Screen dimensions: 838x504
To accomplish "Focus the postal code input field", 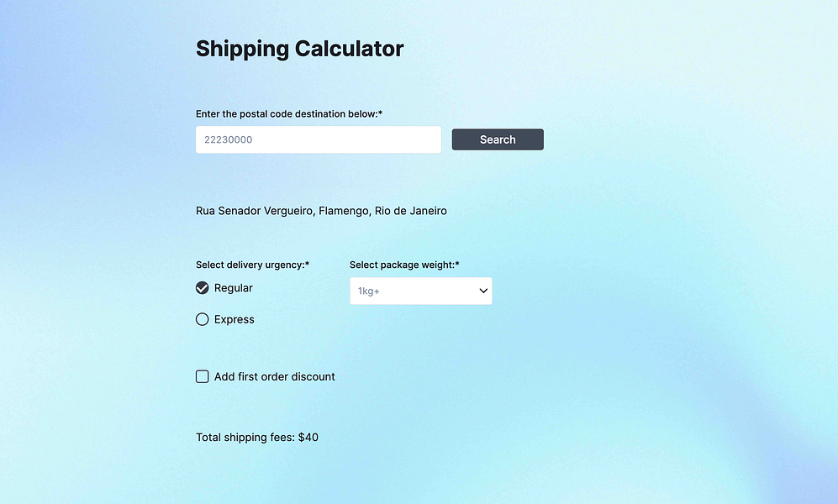I will click(x=319, y=139).
